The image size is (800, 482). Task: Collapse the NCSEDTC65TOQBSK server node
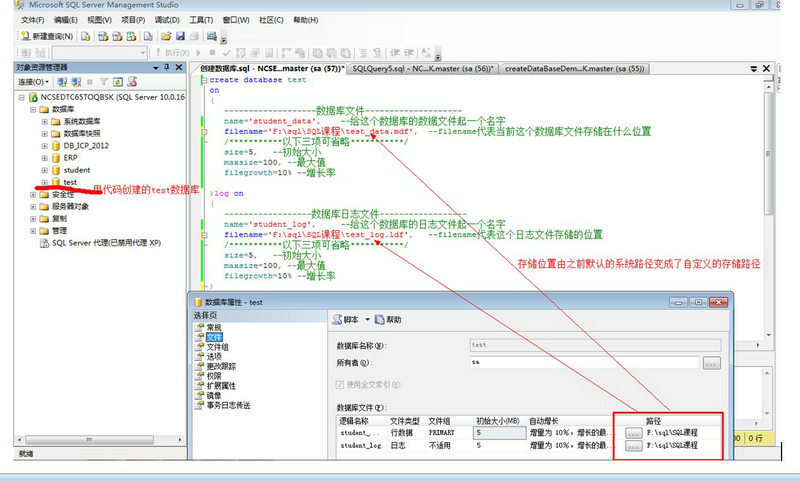(21, 97)
